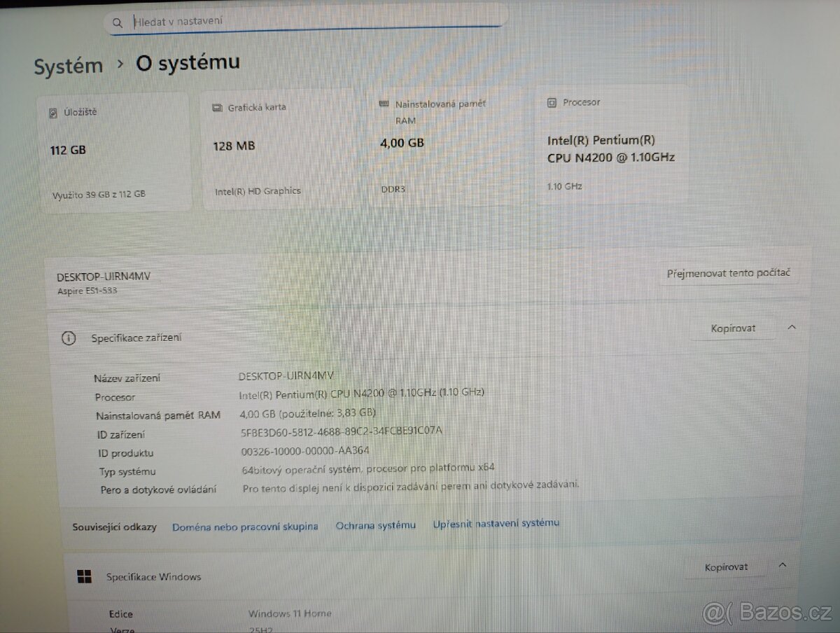Select the Systém breadcrumb item
This screenshot has width=840, height=633.
click(x=68, y=65)
